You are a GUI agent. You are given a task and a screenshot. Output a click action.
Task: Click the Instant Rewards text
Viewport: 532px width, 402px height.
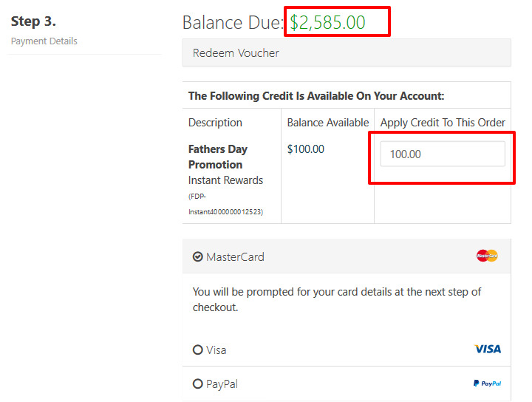(x=225, y=180)
